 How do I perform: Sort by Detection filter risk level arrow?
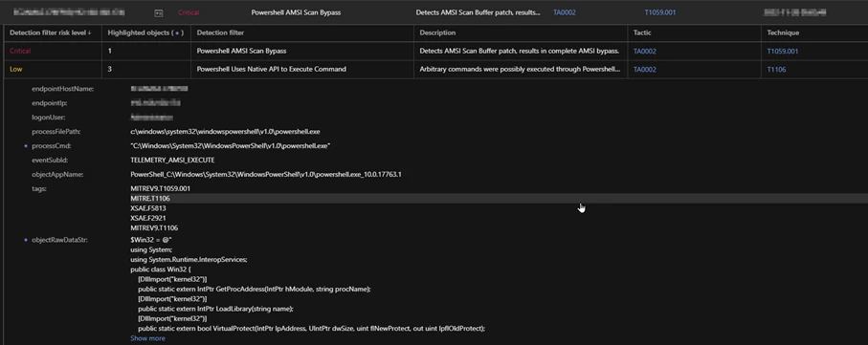point(90,33)
